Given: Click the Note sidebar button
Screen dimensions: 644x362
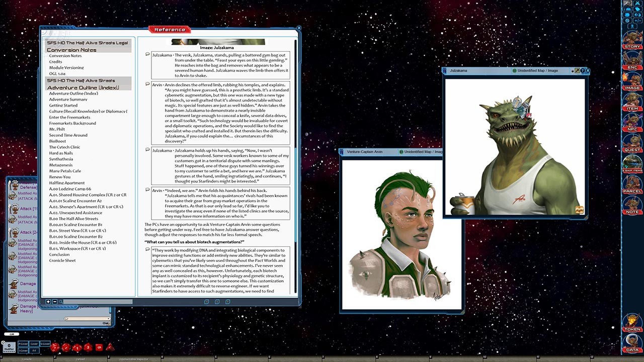Looking at the screenshot, I should coord(632,205).
